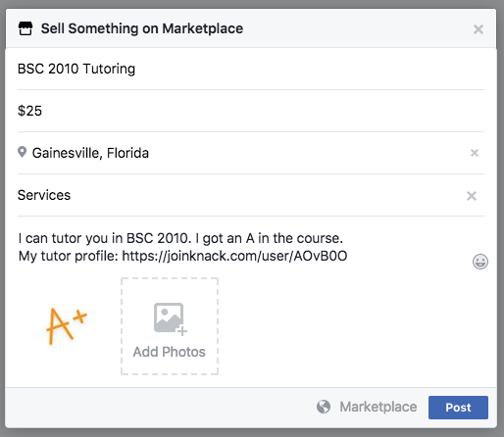Click the globe audience icon
This screenshot has height=437, width=504.
click(324, 407)
